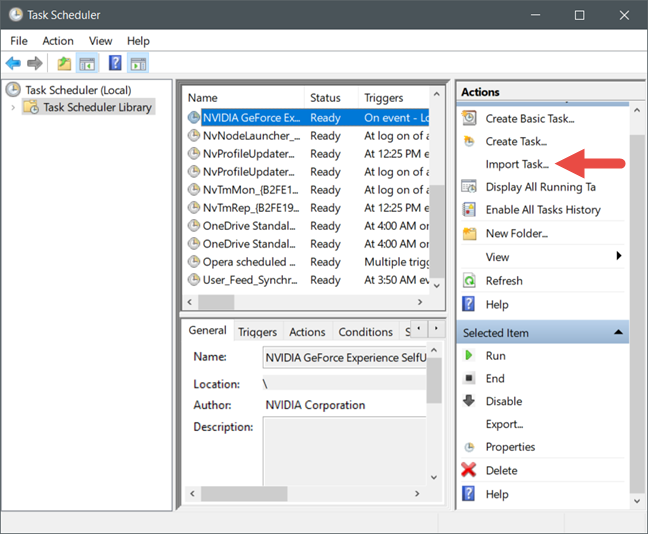Click the clock icon of Opera scheduled task
The image size is (648, 534).
[x=194, y=261]
